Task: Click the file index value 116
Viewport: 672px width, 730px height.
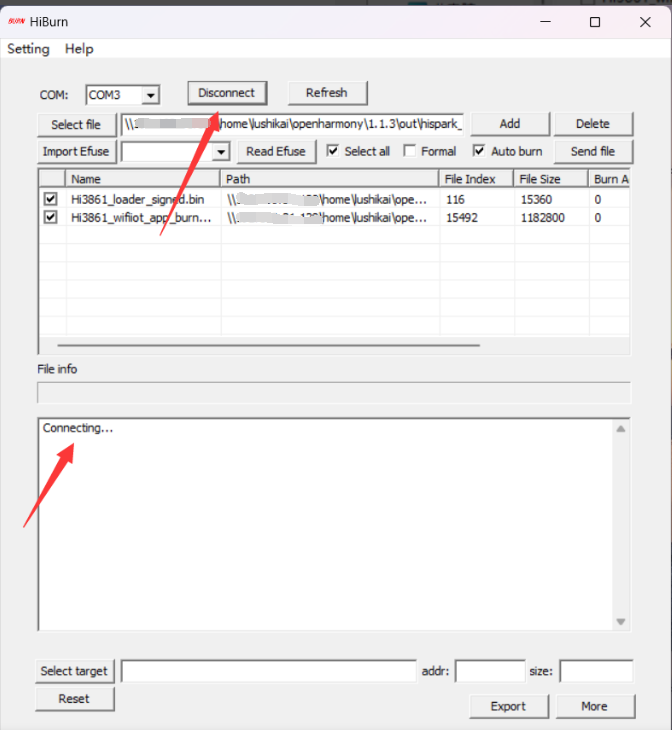Action: [x=455, y=200]
